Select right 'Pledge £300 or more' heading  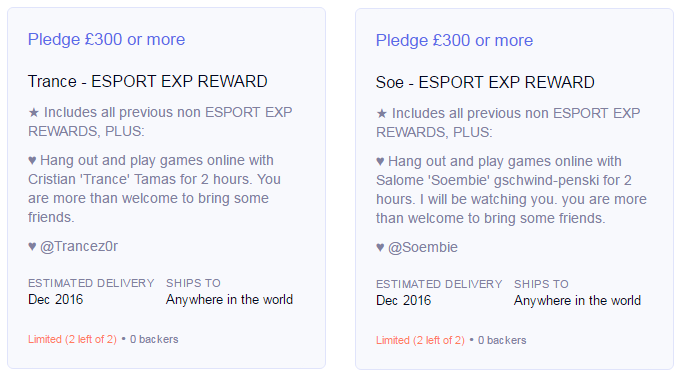pyautogui.click(x=455, y=41)
